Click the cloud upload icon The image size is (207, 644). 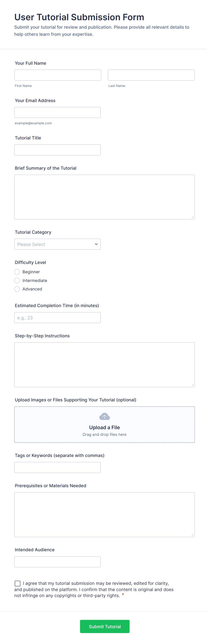[104, 417]
